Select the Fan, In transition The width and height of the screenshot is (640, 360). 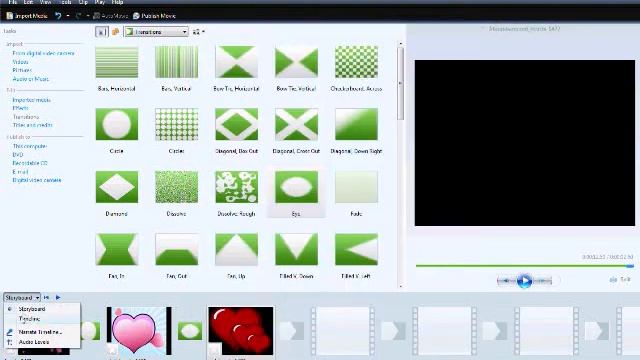[117, 249]
